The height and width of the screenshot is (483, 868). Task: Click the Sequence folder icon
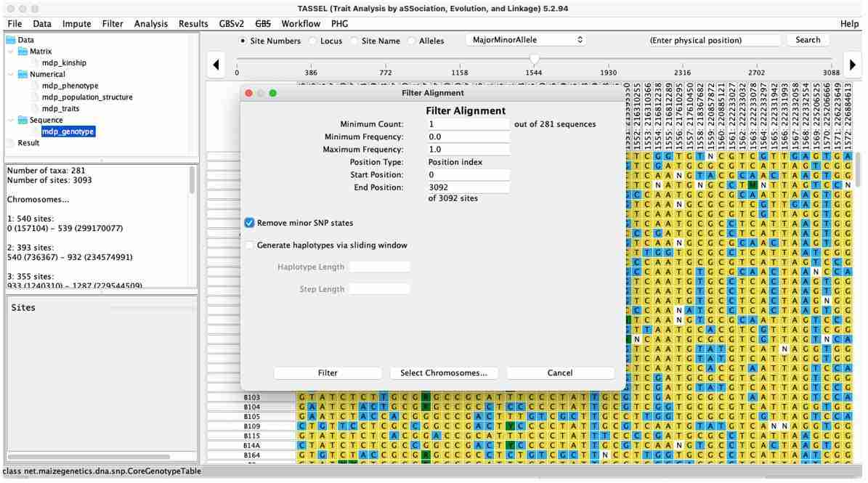[x=23, y=120]
